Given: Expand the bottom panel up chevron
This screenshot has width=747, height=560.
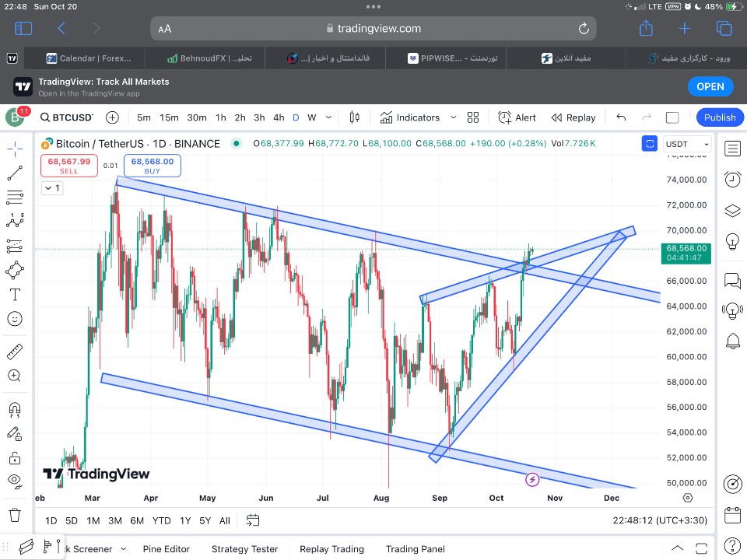Looking at the screenshot, I should (677, 548).
